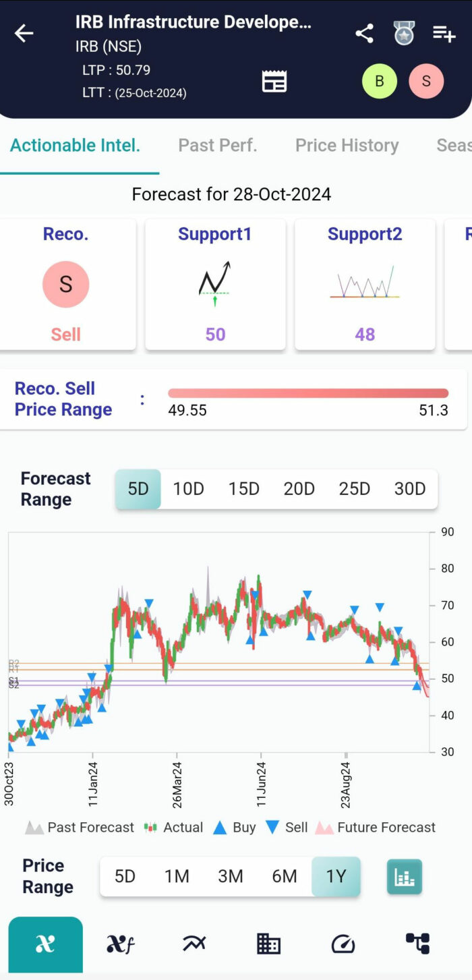Open the achievements medal icon

point(403,33)
